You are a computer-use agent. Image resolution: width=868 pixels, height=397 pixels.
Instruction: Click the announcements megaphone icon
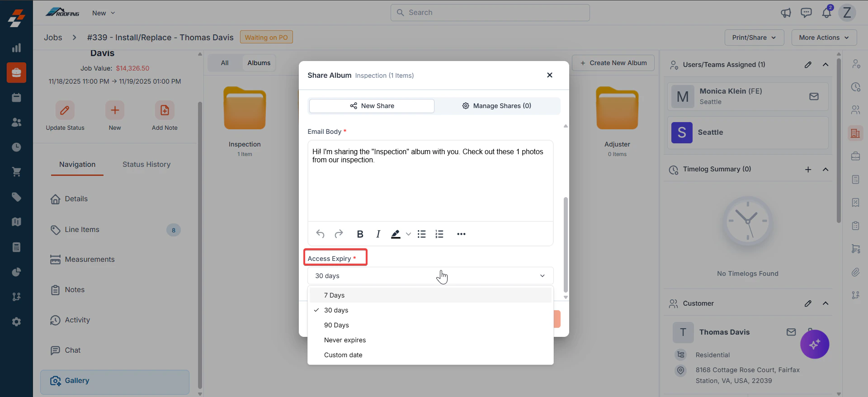pyautogui.click(x=786, y=13)
